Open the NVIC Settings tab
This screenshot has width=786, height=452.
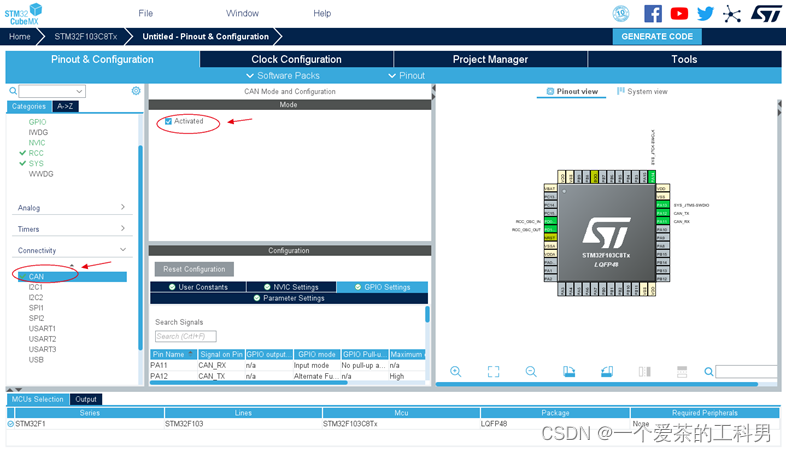291,287
